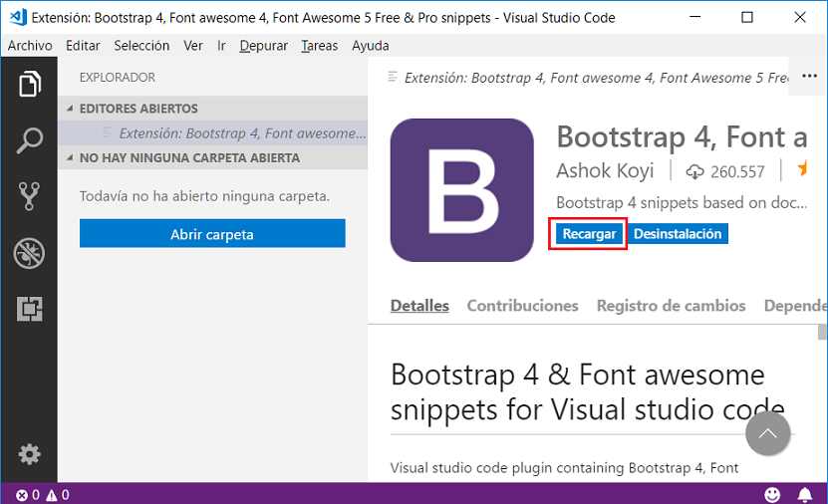
Task: Open the Debug view in activity bar
Action: (x=29, y=253)
